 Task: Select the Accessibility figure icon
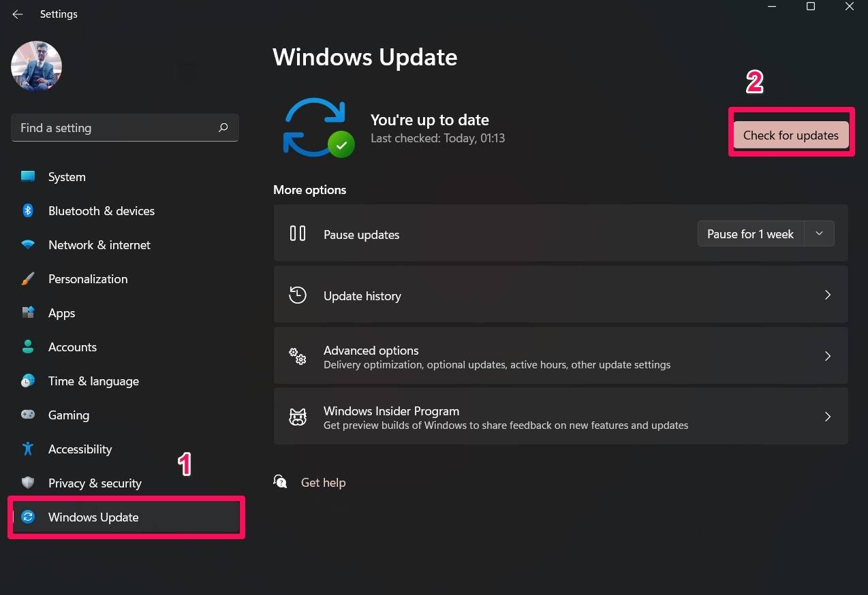coord(28,449)
